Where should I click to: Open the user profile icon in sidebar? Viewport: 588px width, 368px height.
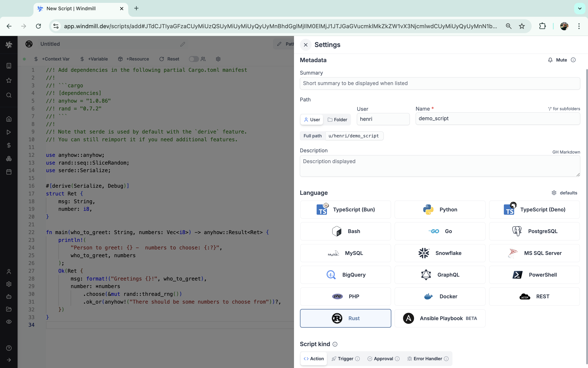click(x=9, y=272)
